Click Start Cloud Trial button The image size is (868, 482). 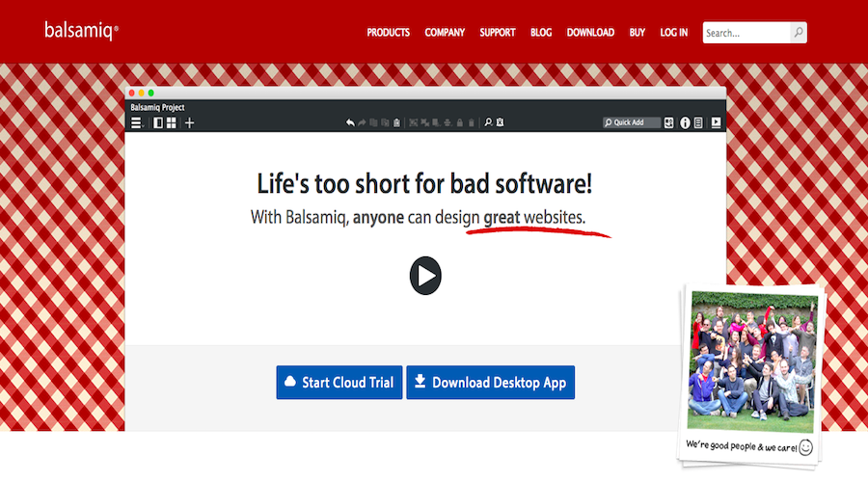339,383
